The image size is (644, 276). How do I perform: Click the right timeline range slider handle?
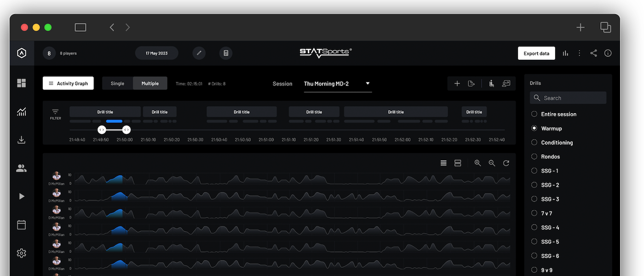126,130
